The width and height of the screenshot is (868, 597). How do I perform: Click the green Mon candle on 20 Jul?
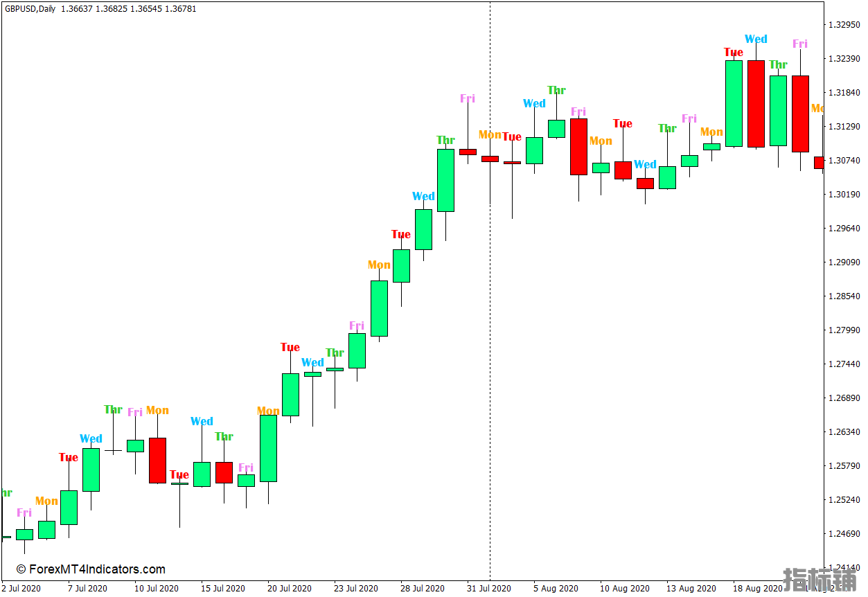pos(268,448)
